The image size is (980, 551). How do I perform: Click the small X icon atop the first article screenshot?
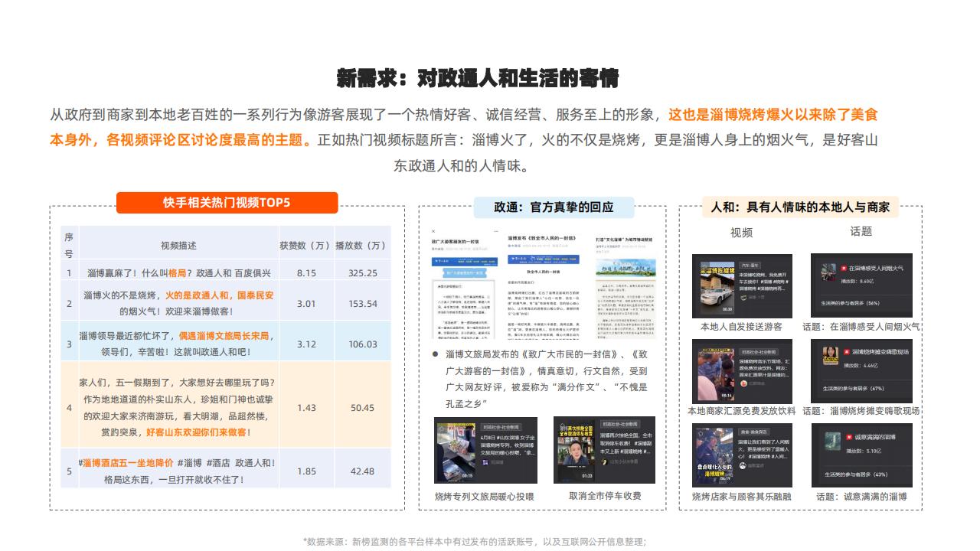coord(433,230)
